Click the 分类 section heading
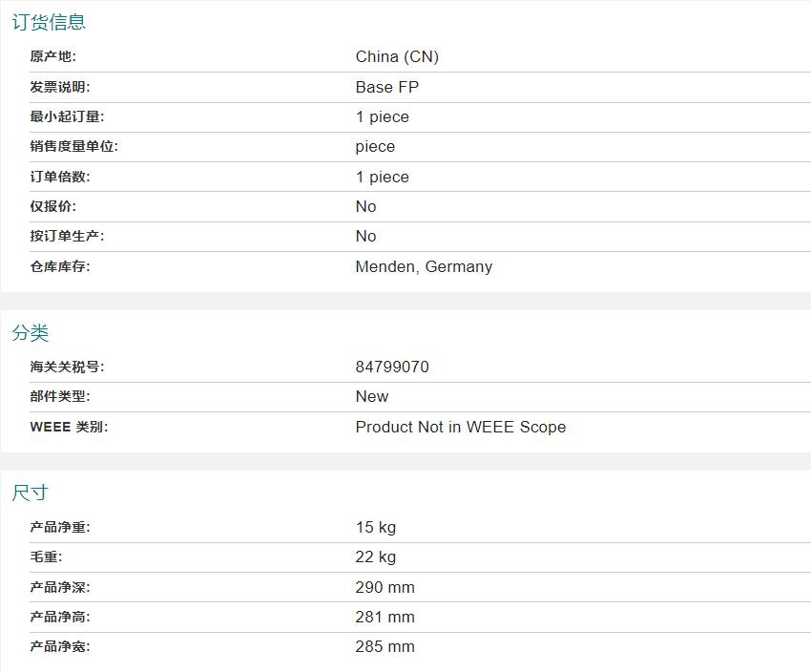The width and height of the screenshot is (811, 672). (30, 332)
